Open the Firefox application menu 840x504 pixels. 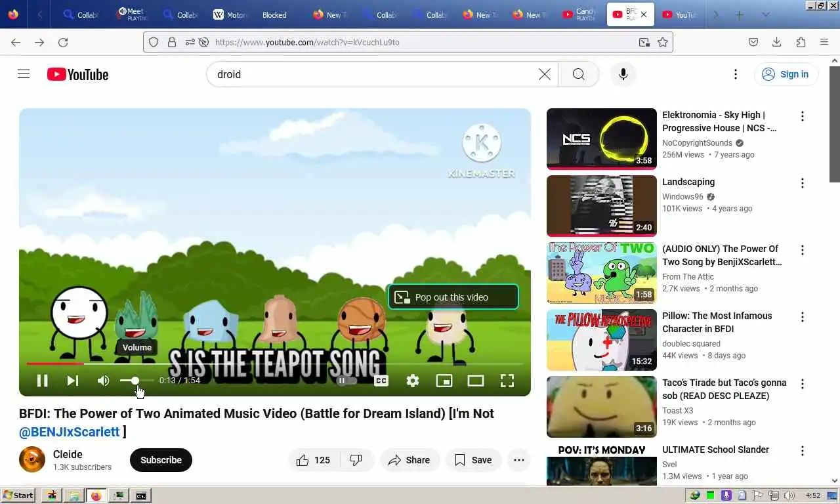[x=824, y=42]
